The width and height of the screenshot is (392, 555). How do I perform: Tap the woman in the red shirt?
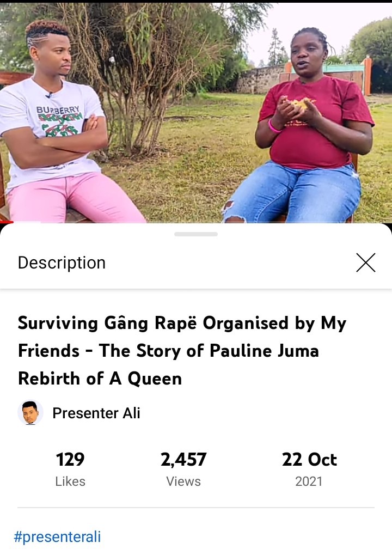click(x=301, y=127)
